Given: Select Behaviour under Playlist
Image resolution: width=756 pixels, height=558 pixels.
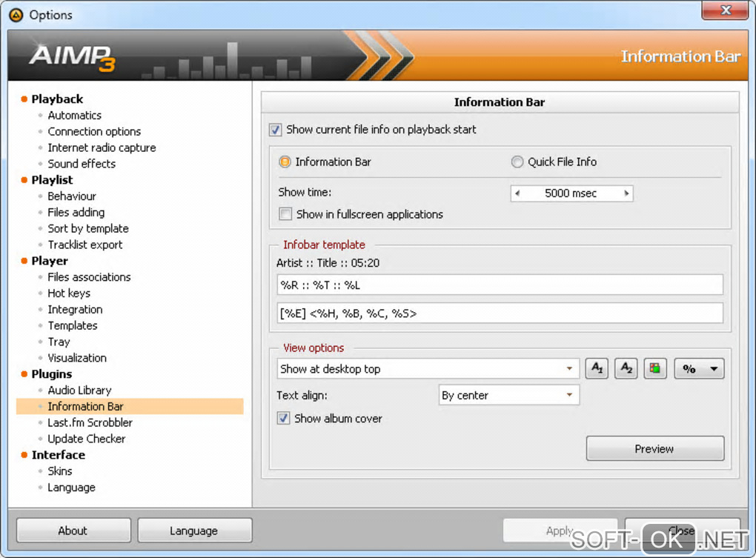Looking at the screenshot, I should click(x=72, y=196).
